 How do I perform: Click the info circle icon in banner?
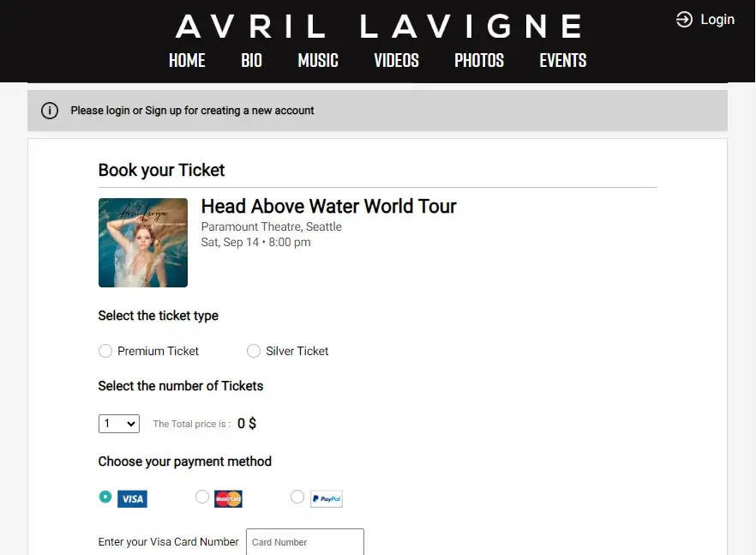(49, 111)
